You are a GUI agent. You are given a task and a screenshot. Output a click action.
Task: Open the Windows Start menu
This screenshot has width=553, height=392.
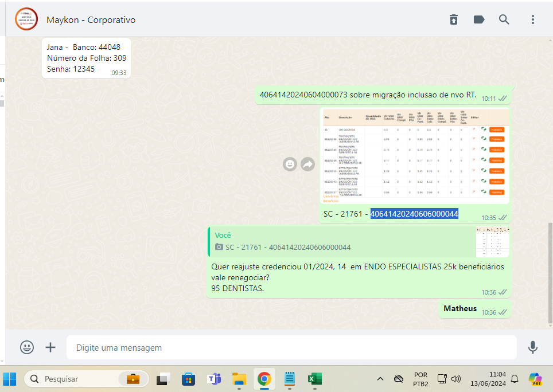[x=10, y=379]
